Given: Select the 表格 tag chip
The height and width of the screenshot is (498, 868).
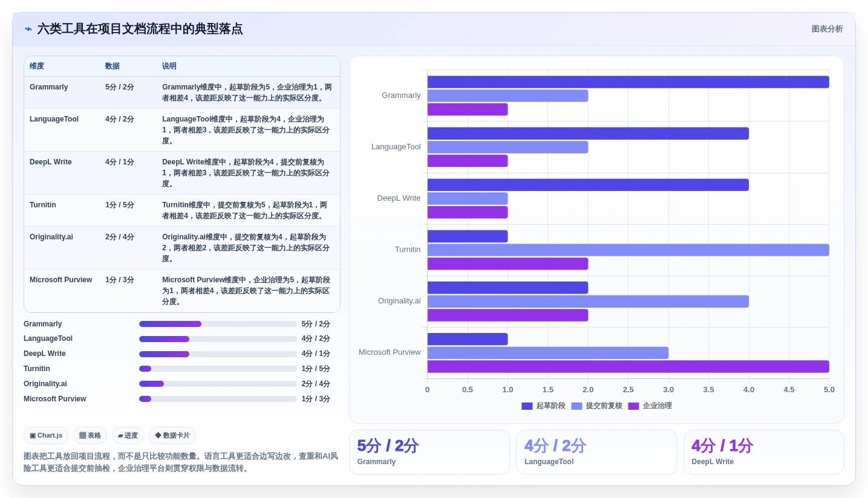Looking at the screenshot, I should point(90,435).
